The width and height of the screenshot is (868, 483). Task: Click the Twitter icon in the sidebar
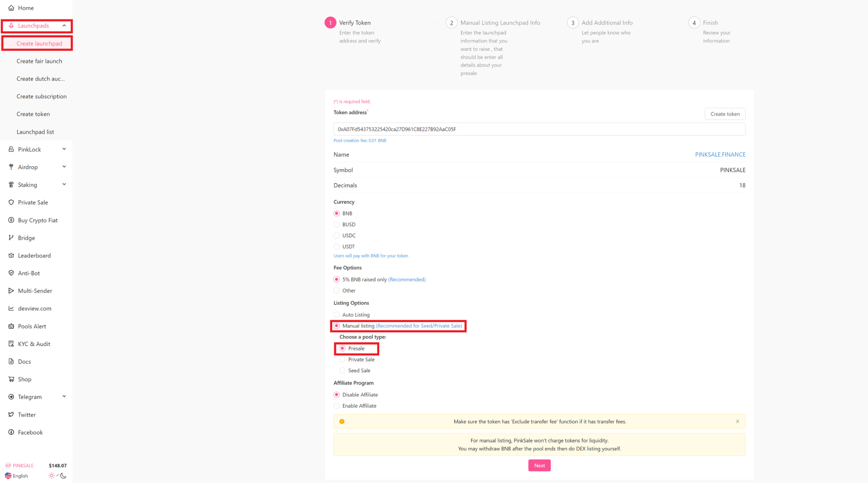point(11,414)
